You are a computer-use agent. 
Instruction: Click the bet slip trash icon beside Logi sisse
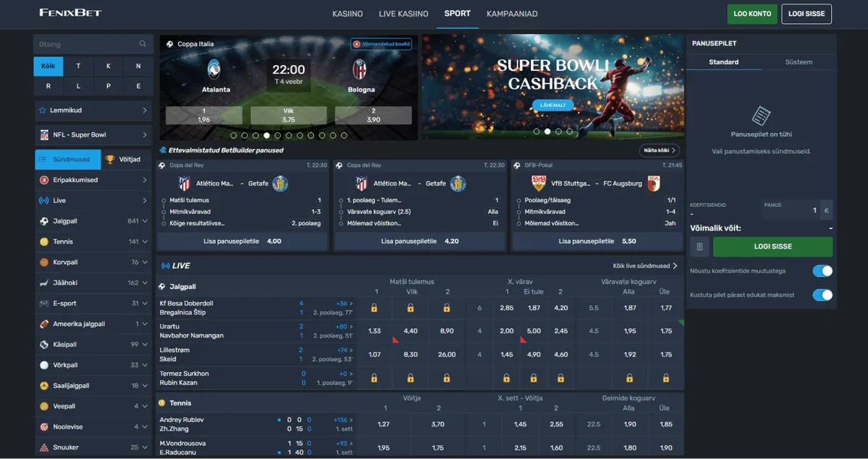tap(699, 246)
